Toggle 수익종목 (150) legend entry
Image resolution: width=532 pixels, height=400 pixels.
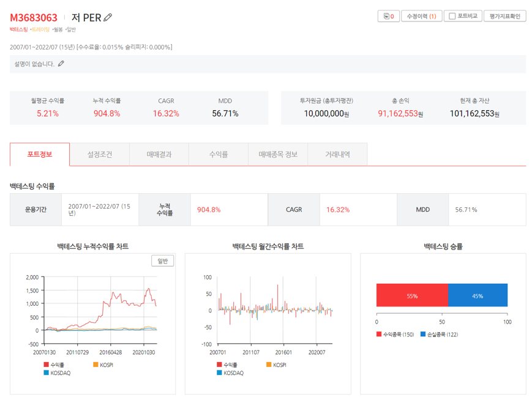(395, 334)
